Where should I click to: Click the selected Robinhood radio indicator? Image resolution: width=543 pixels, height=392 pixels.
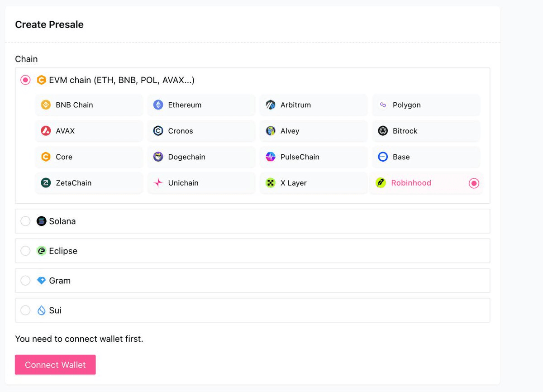(x=474, y=183)
